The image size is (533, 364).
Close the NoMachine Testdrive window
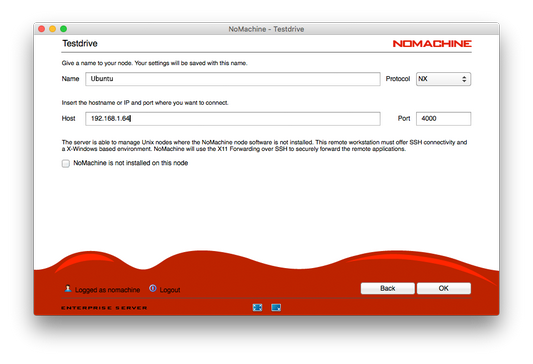point(42,29)
